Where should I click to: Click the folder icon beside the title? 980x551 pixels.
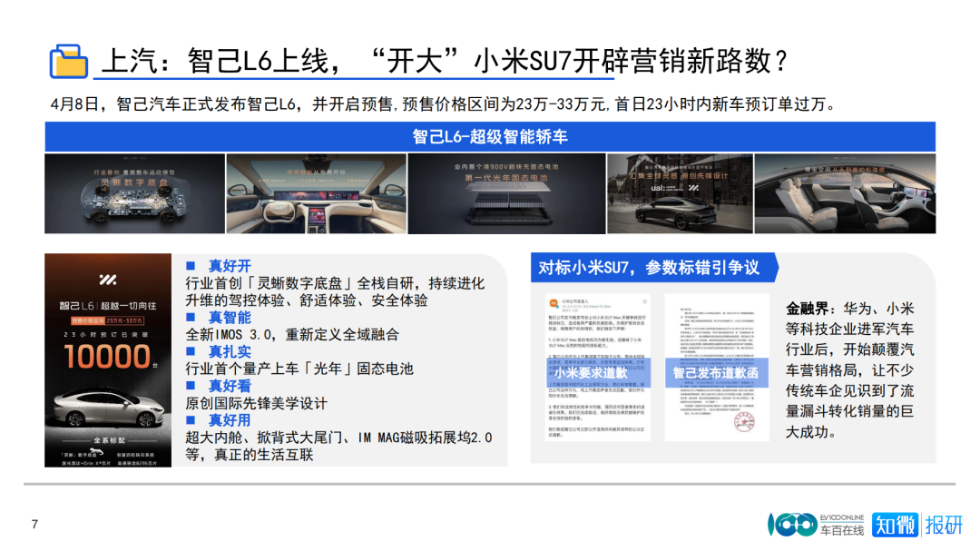coord(68,62)
